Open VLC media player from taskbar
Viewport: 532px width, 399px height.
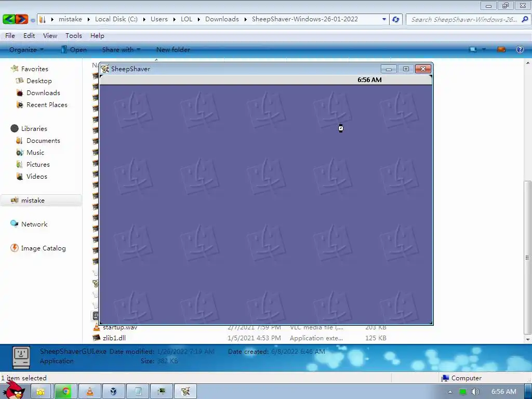click(90, 392)
